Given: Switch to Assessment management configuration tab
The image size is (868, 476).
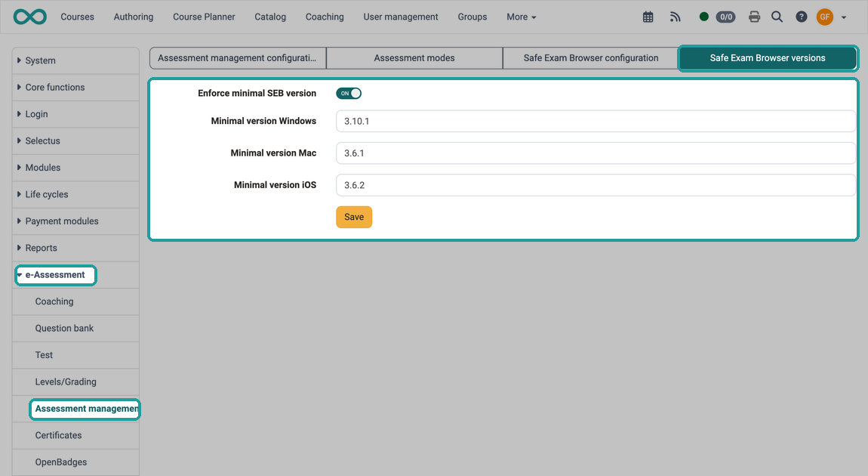Looking at the screenshot, I should click(238, 58).
